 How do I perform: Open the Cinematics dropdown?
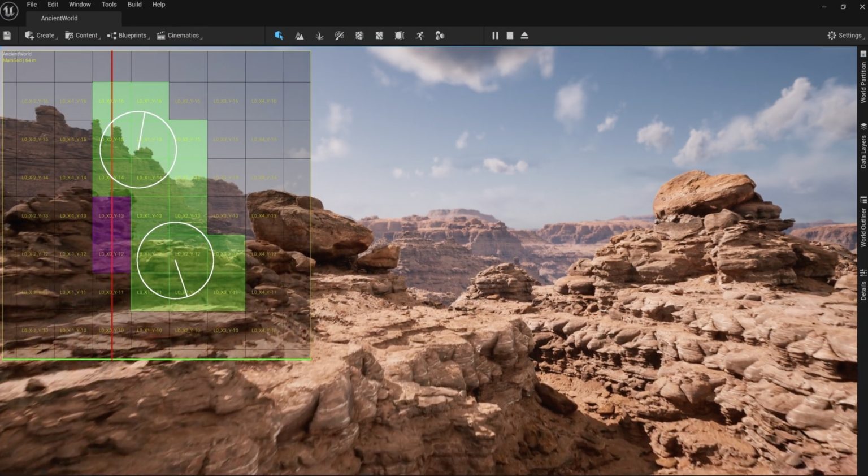click(x=179, y=36)
